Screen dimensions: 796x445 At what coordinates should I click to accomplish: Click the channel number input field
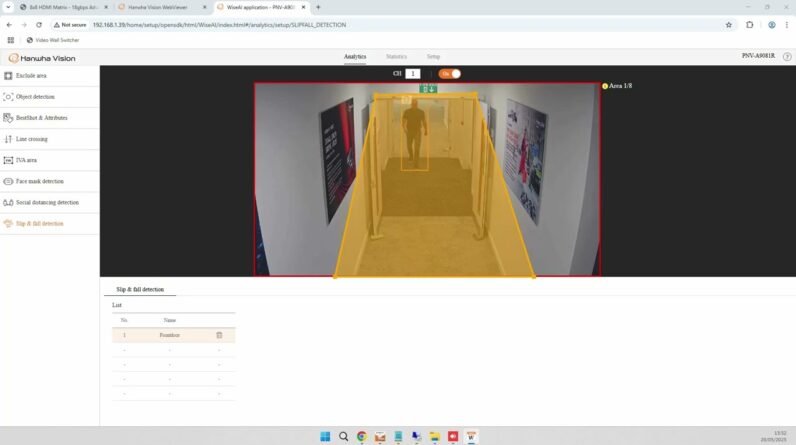tap(413, 74)
